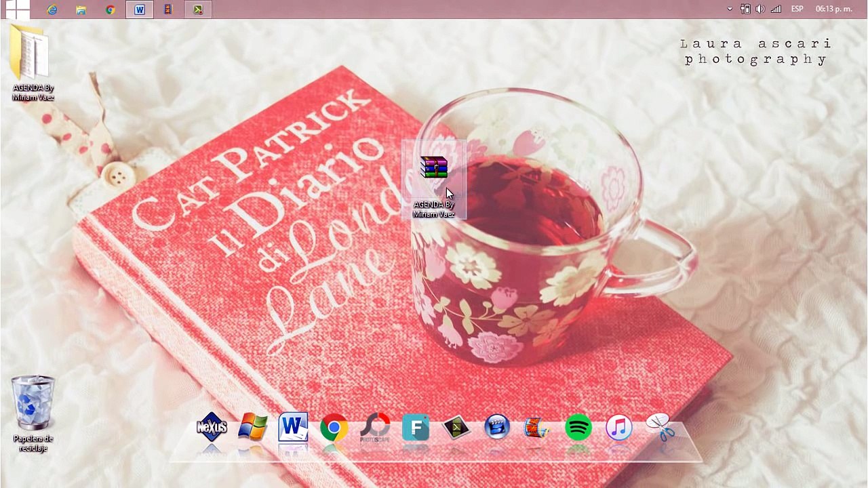Click the Nexus icon in the dock
The width and height of the screenshot is (868, 488).
pos(212,428)
